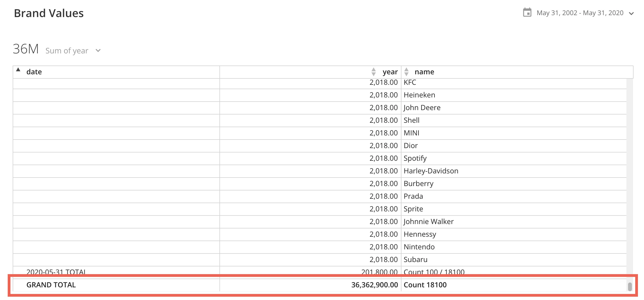Viewport: 644px width, 300px height.
Task: Click the name column header label
Action: click(424, 72)
